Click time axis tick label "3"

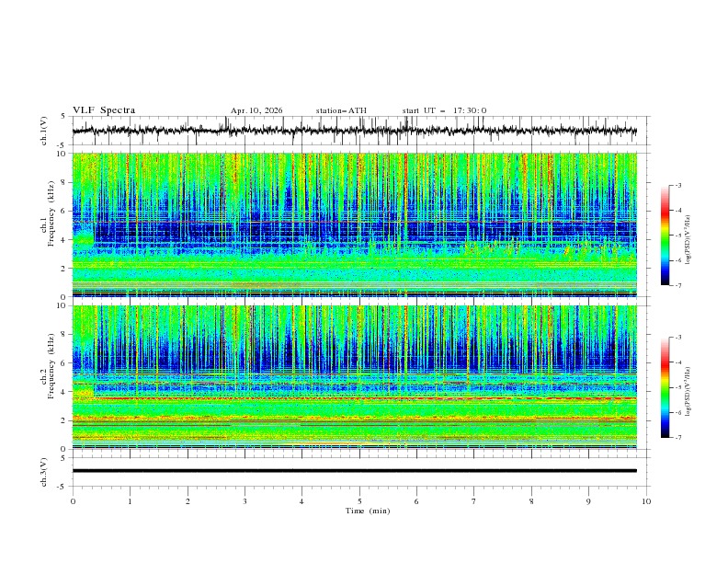coord(245,501)
